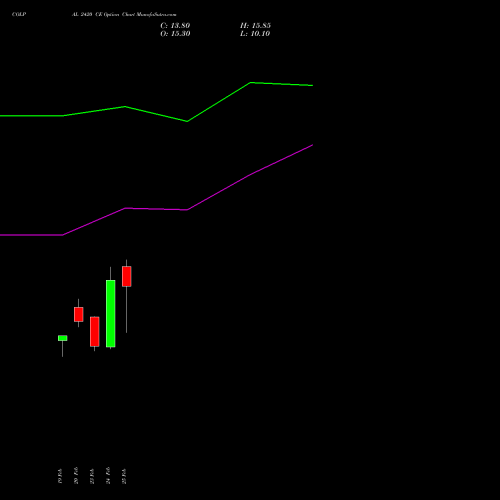Click the high price value H: 15.85
This screenshot has width=500, height=500.
pos(255,26)
